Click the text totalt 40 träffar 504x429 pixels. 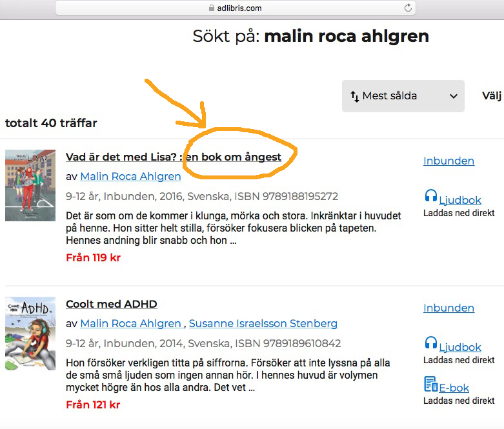[x=51, y=123]
